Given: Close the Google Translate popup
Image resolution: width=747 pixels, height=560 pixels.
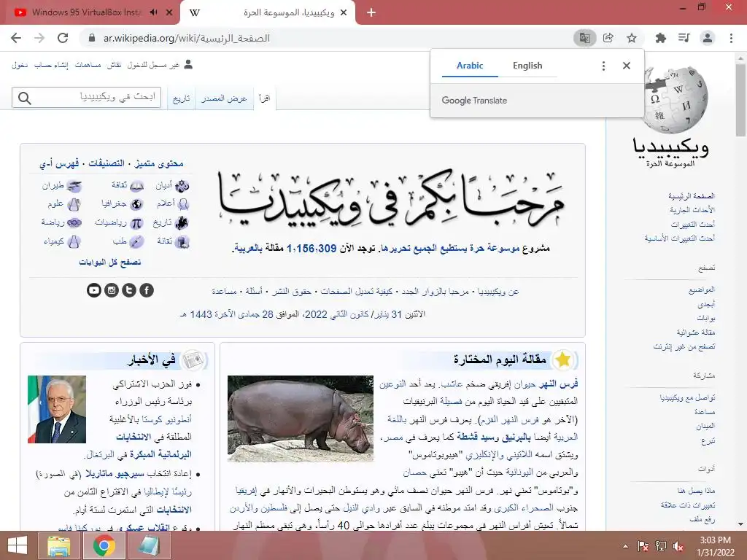Looking at the screenshot, I should point(627,66).
